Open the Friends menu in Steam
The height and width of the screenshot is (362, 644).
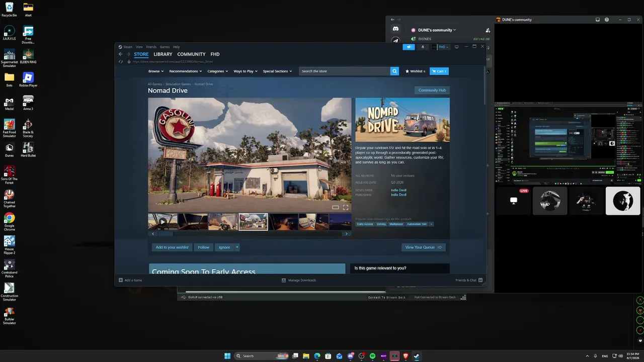coord(151,47)
